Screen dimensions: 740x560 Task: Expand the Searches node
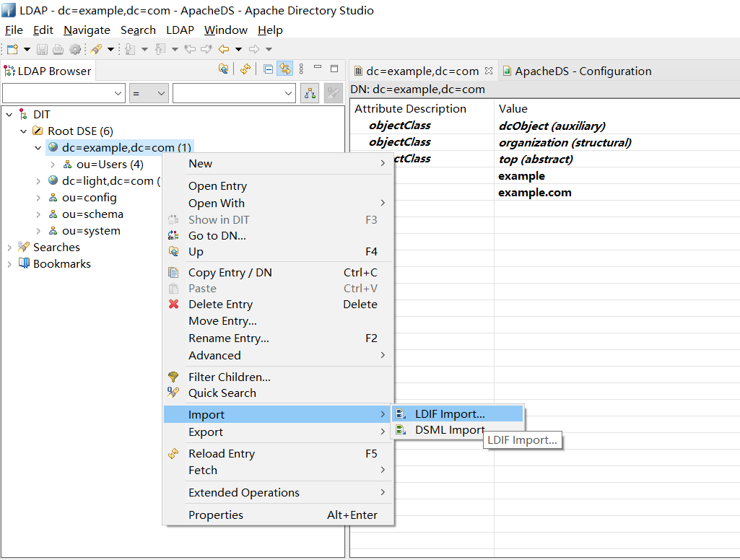point(9,248)
